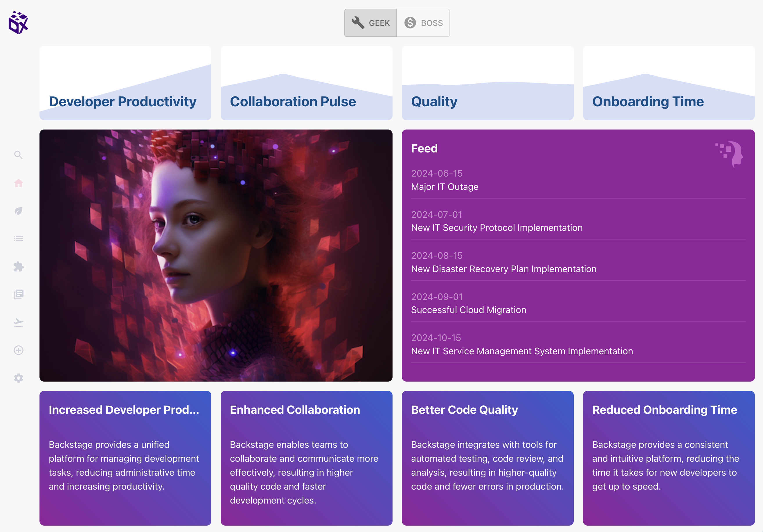Open the docs library sidebar icon

18,294
